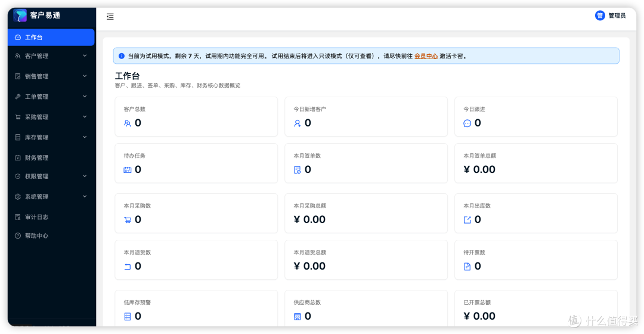The image size is (644, 334).
Task: Expand the 权限管理 chevron
Action: pyautogui.click(x=85, y=176)
